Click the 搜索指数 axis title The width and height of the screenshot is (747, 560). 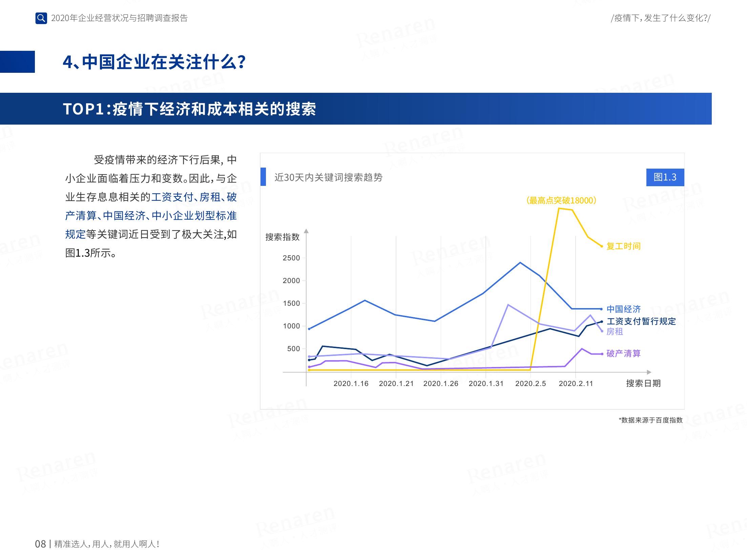[x=282, y=237]
